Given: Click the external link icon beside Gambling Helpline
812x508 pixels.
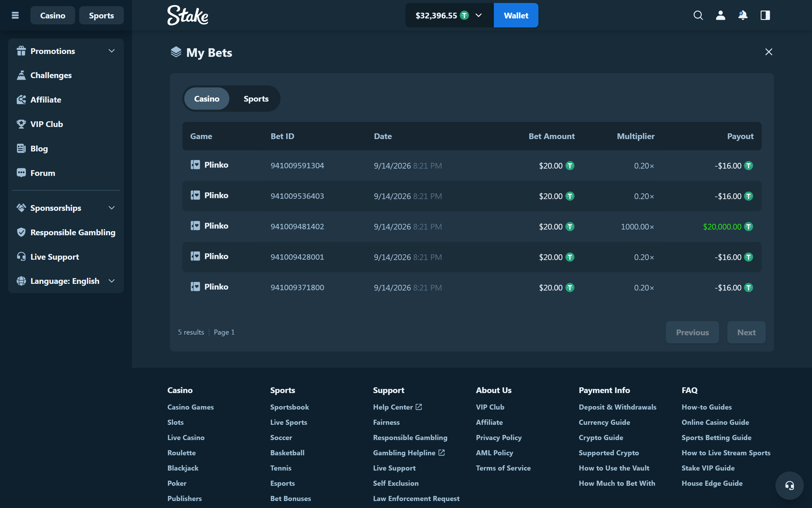Looking at the screenshot, I should pos(442,452).
